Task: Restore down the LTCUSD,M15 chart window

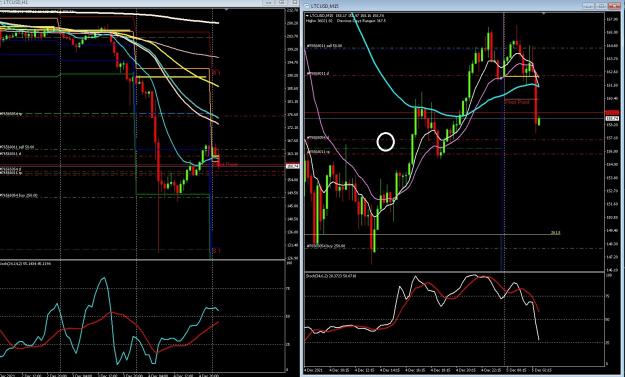Action: click(x=600, y=5)
